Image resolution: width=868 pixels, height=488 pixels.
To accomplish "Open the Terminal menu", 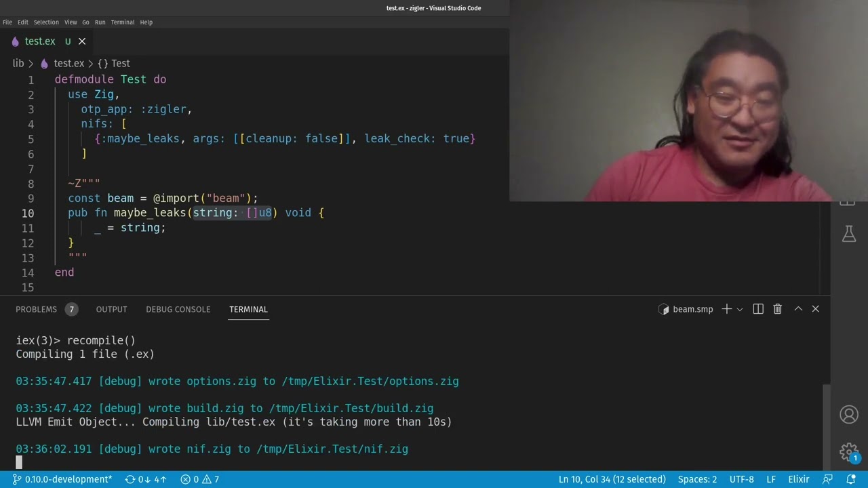I will tap(123, 22).
